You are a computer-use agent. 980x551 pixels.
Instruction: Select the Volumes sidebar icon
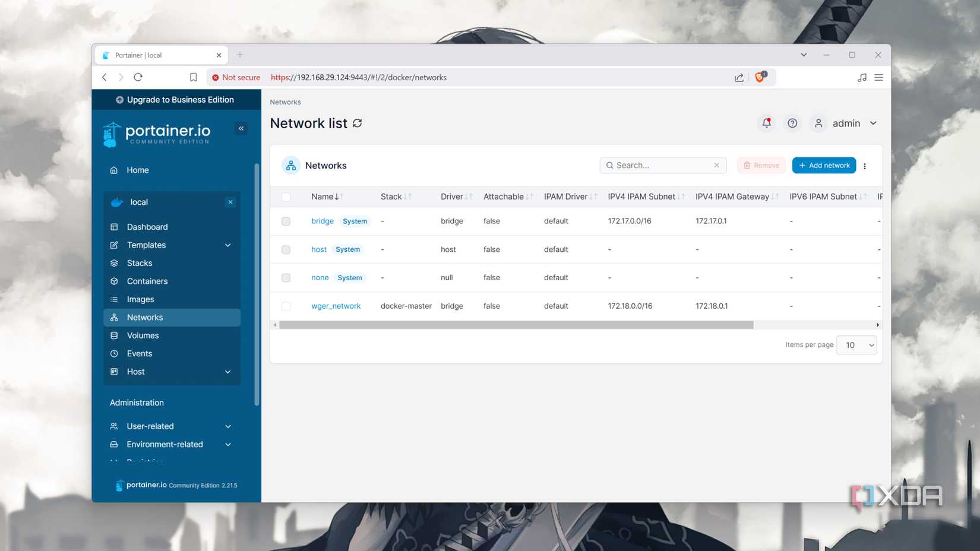pos(113,335)
